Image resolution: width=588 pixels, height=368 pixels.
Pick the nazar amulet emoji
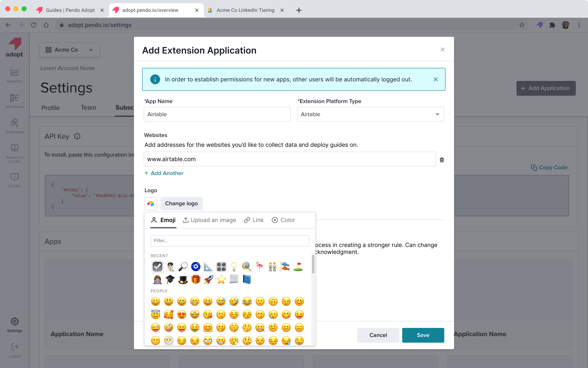pos(196,267)
